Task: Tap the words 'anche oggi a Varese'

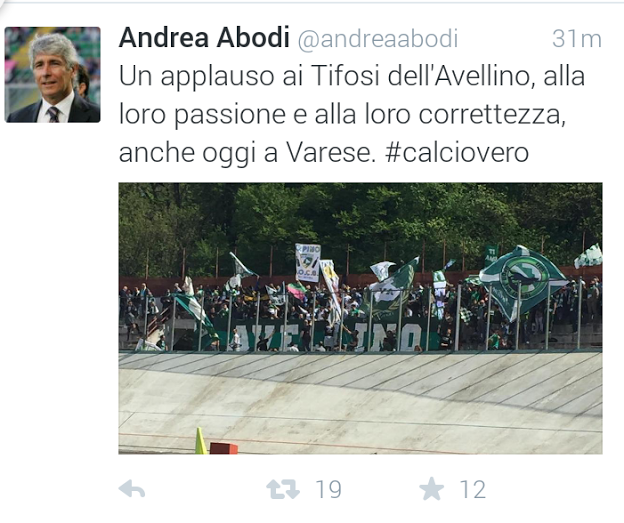Action: click(247, 153)
